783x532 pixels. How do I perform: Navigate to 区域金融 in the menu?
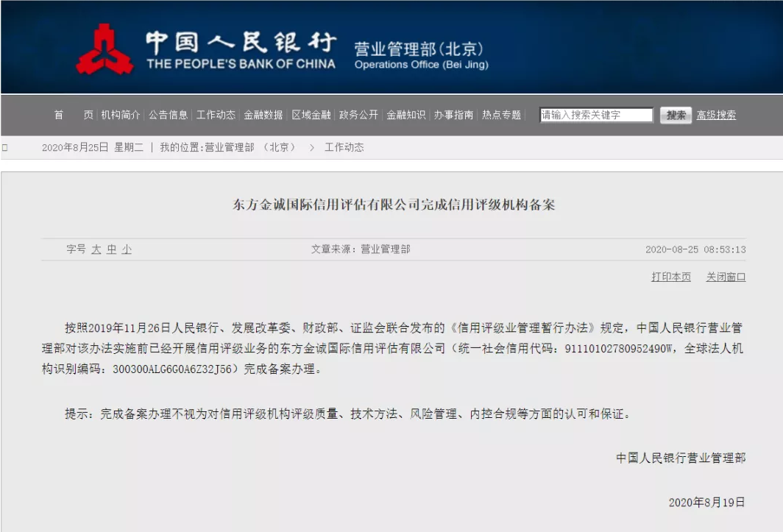[x=311, y=115]
